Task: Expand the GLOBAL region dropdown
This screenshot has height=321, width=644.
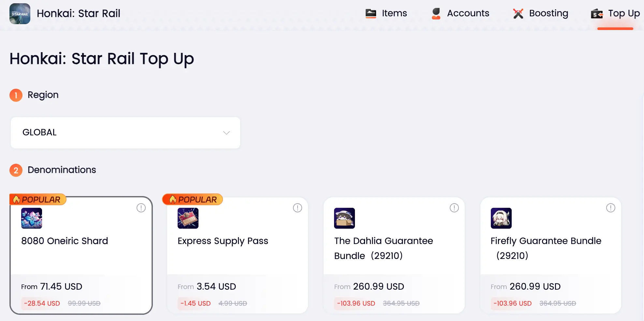Action: 125,133
